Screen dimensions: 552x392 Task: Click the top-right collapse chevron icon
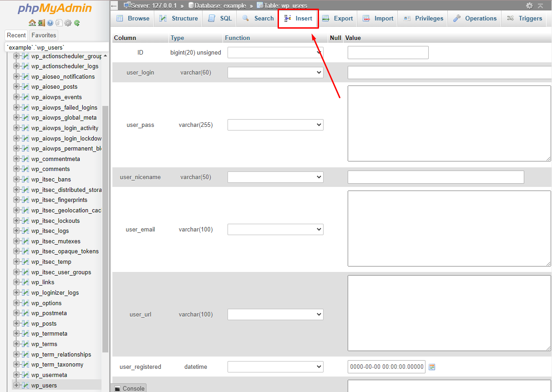541,5
